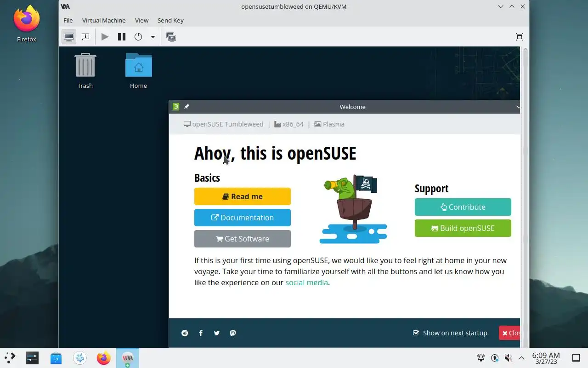Open notifications from the system tray

(x=481, y=358)
